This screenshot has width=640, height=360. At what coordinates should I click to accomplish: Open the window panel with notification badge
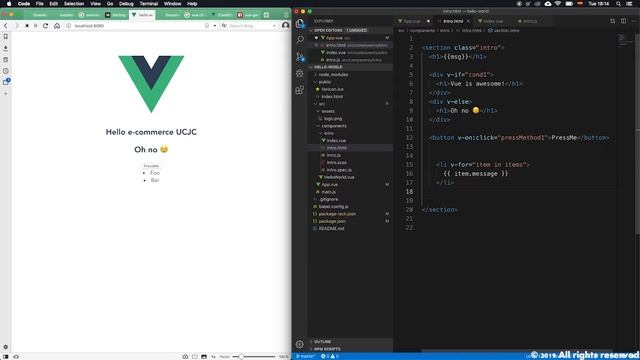[x=6, y=82]
